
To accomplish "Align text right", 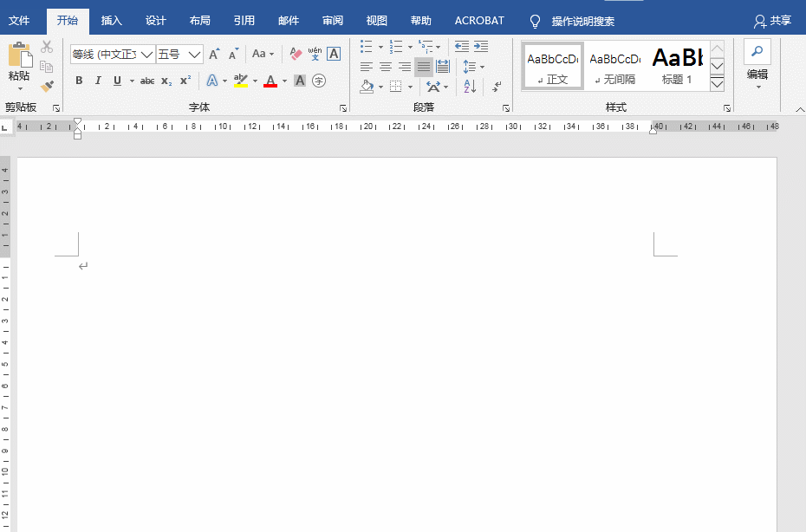I will (405, 67).
